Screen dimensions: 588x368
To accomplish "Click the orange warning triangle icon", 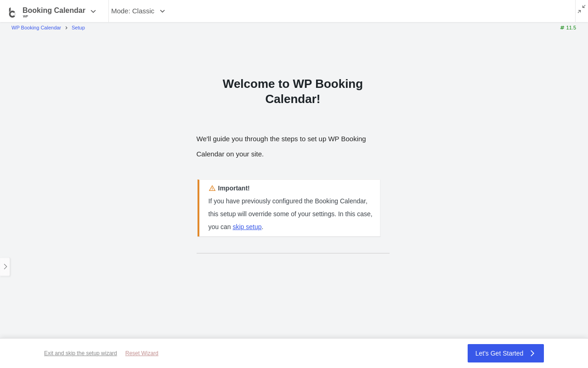I will coord(212,188).
